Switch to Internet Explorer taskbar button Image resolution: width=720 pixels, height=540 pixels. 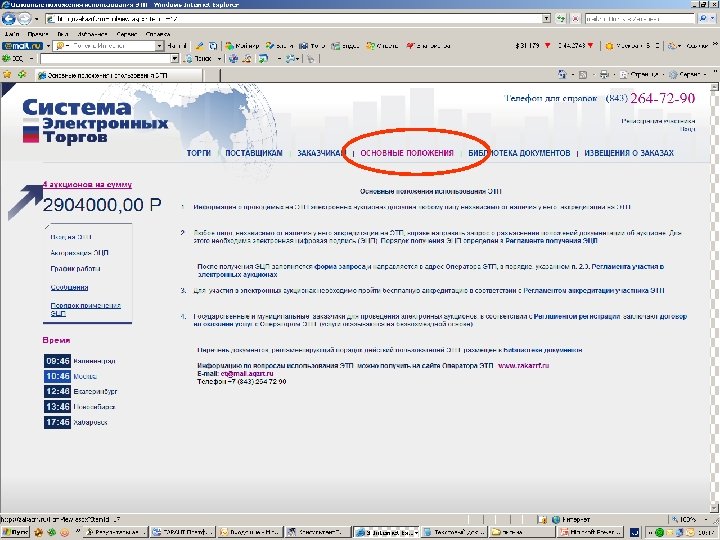pyautogui.click(x=387, y=532)
